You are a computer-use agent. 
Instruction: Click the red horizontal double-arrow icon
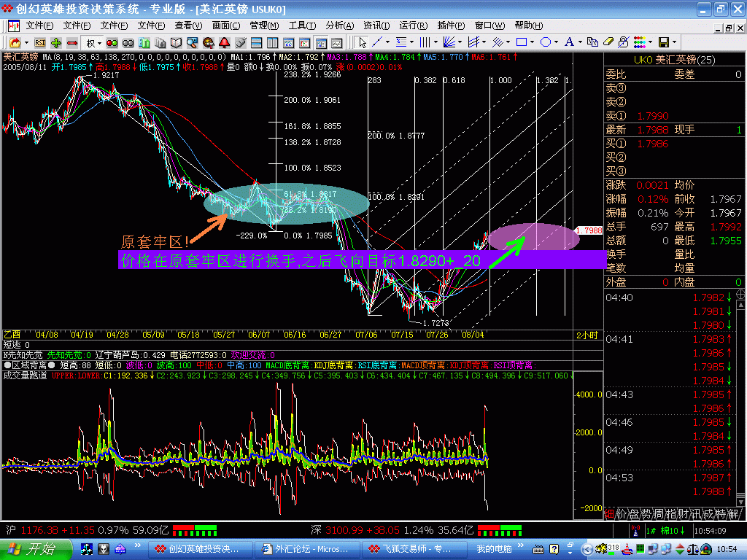pos(72,43)
